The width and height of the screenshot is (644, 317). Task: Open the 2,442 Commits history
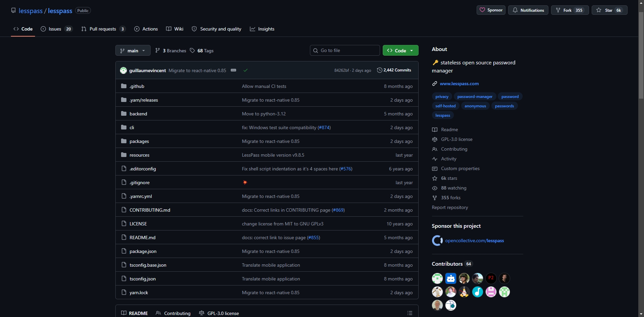coord(394,70)
